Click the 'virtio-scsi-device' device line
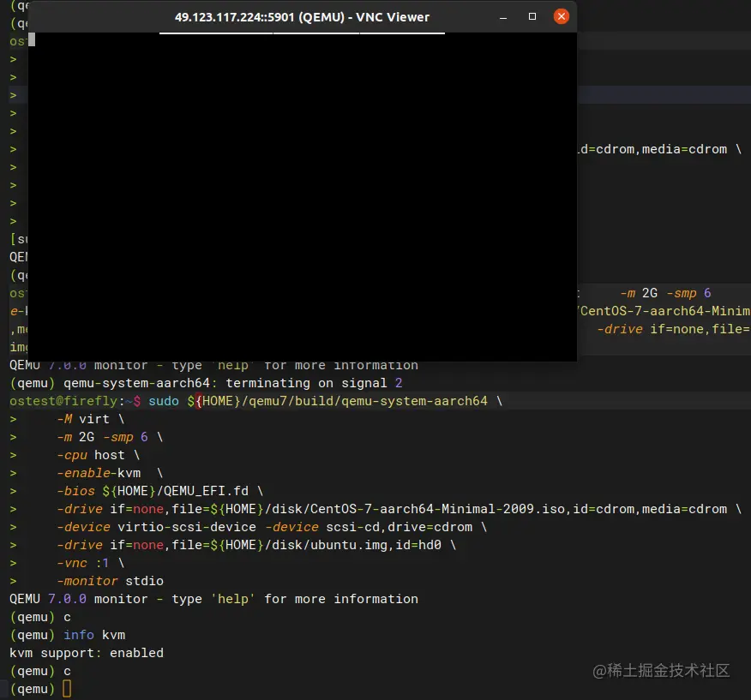 [272, 527]
